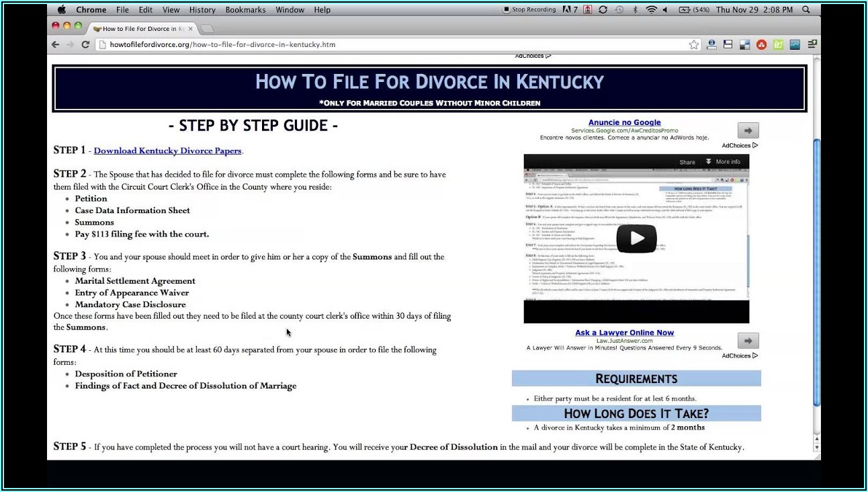The image size is (868, 492).
Task: Click Download Kentucky Divorce Papers link
Action: point(167,151)
